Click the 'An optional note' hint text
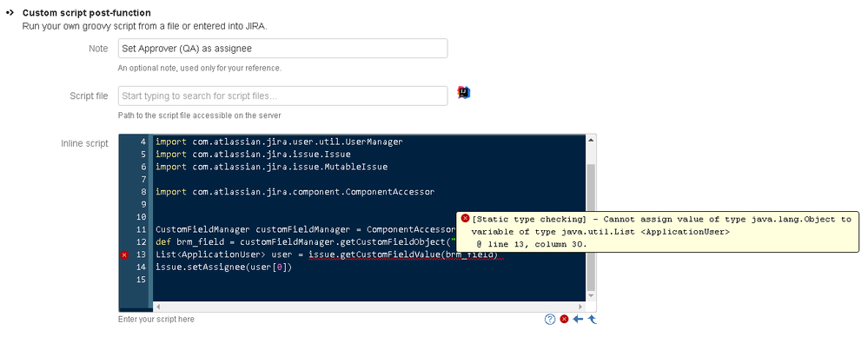This screenshot has height=363, width=868. click(199, 69)
